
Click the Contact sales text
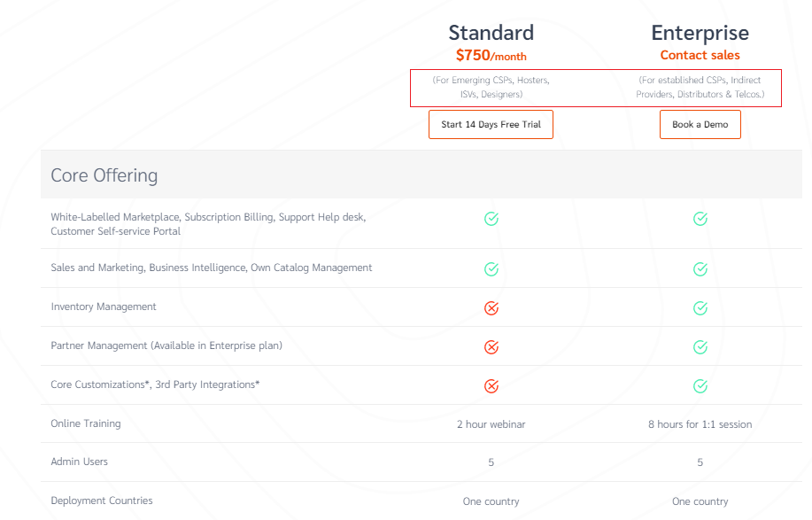[700, 55]
